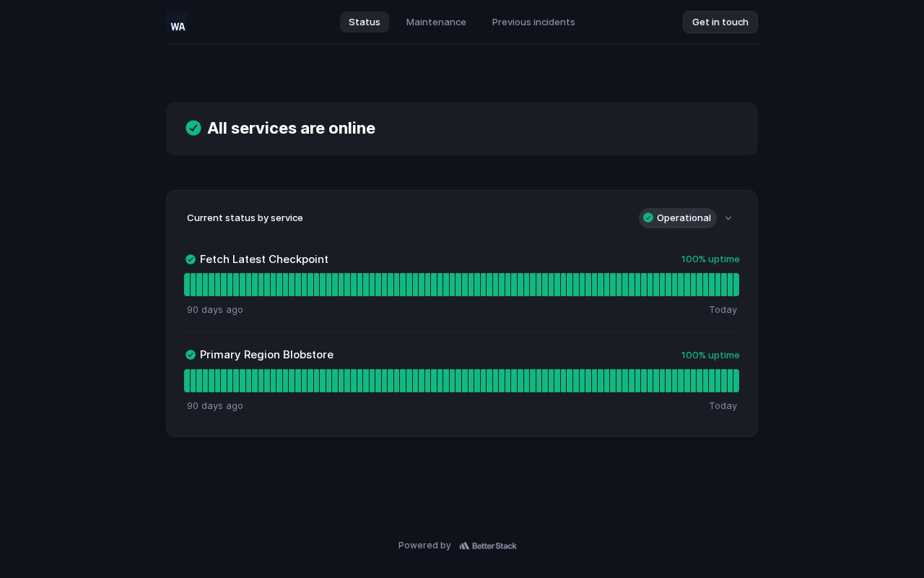
Task: Click the green check inside Operational badge
Action: (x=648, y=218)
